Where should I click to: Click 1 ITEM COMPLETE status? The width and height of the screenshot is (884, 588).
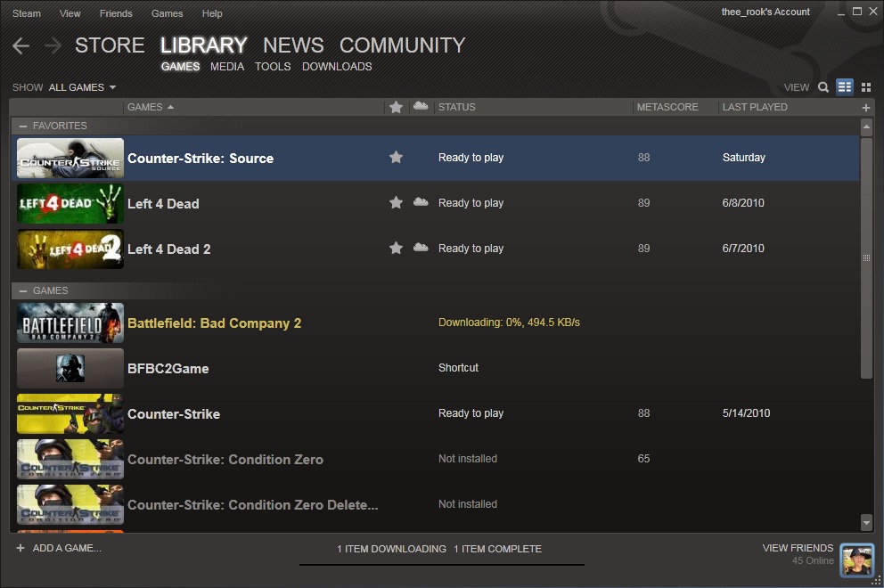click(498, 549)
